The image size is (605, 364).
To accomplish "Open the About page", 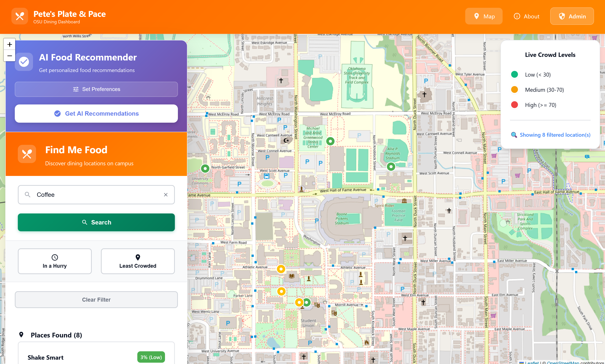I will (x=526, y=16).
